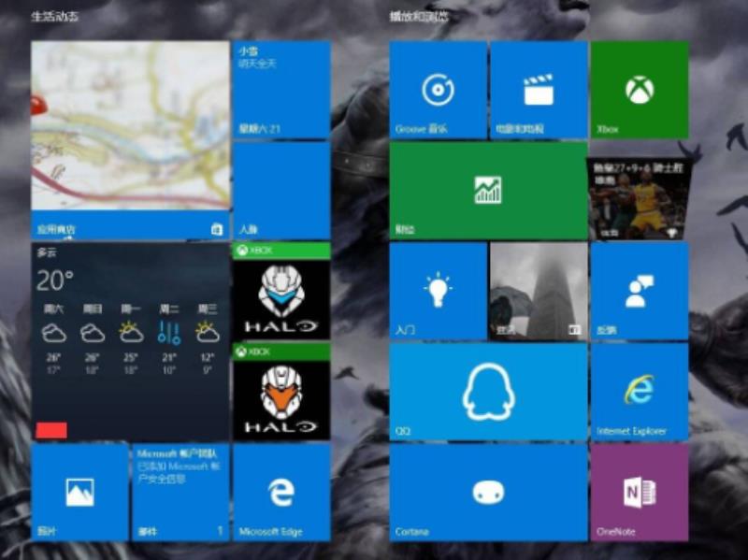
Task: Open the Feedback tile with person icon
Action: (640, 291)
